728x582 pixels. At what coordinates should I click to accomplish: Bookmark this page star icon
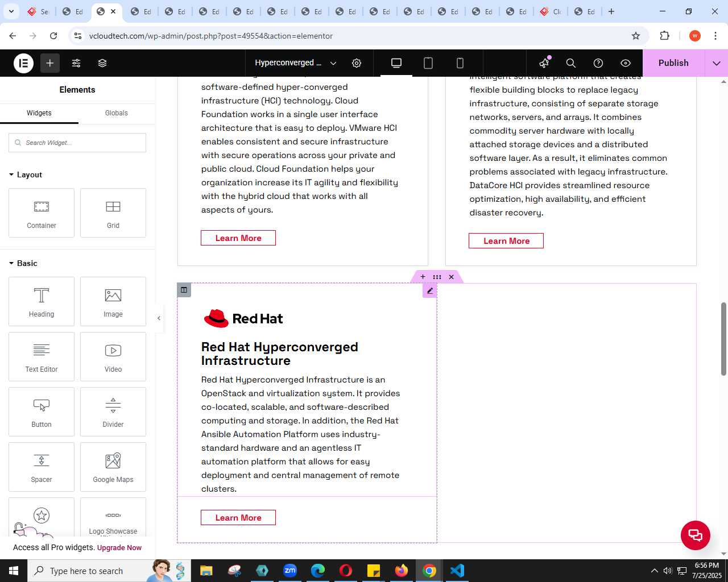tap(636, 36)
